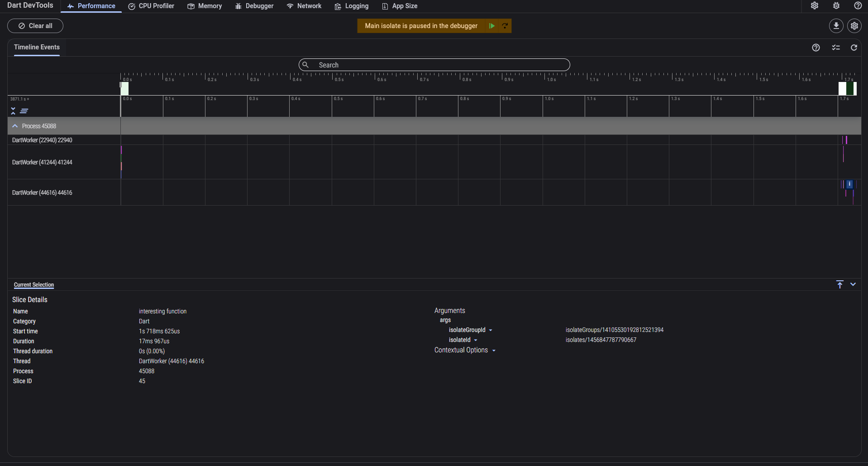Open the Network tab

[304, 6]
